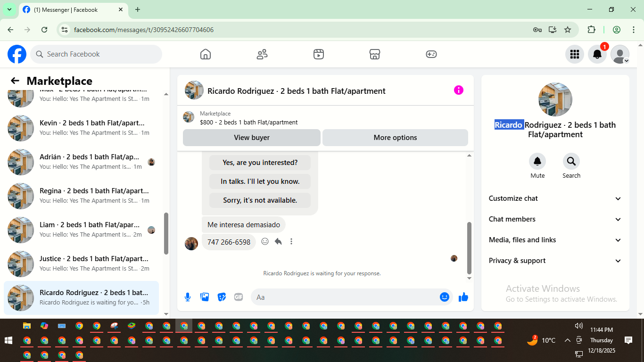Open notifications bell with badge

(x=597, y=54)
